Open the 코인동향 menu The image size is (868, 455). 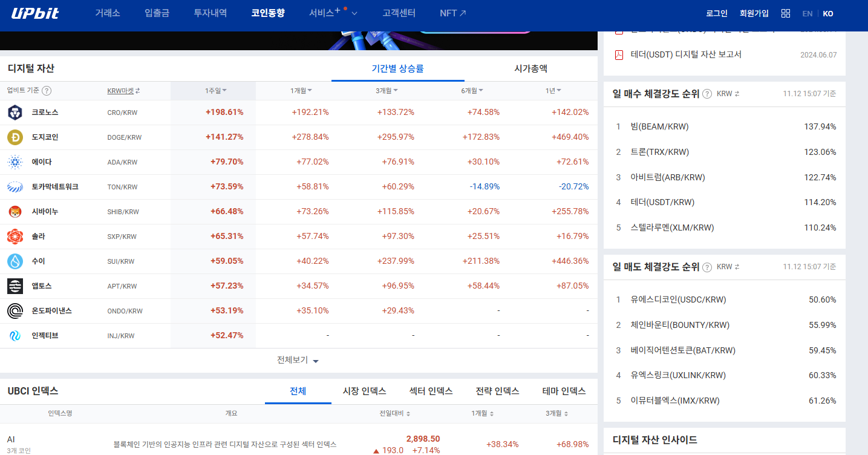(268, 13)
